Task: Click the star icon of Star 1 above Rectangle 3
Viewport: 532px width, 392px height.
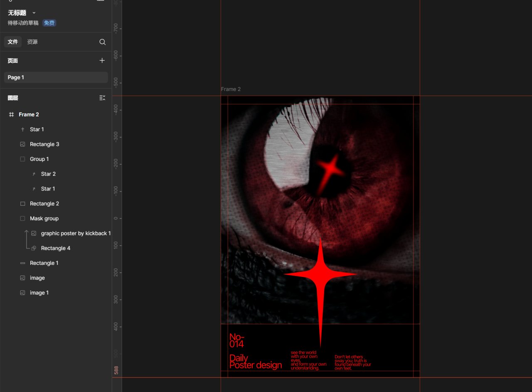Action: point(22,130)
